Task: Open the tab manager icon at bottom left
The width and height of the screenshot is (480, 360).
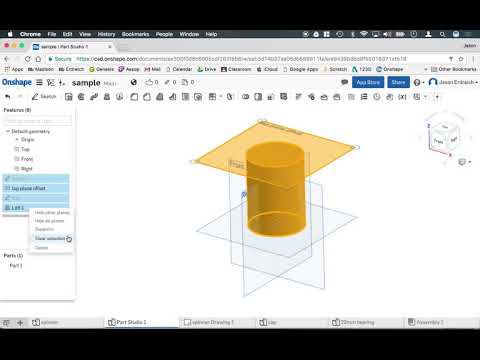Action: [x=6, y=323]
